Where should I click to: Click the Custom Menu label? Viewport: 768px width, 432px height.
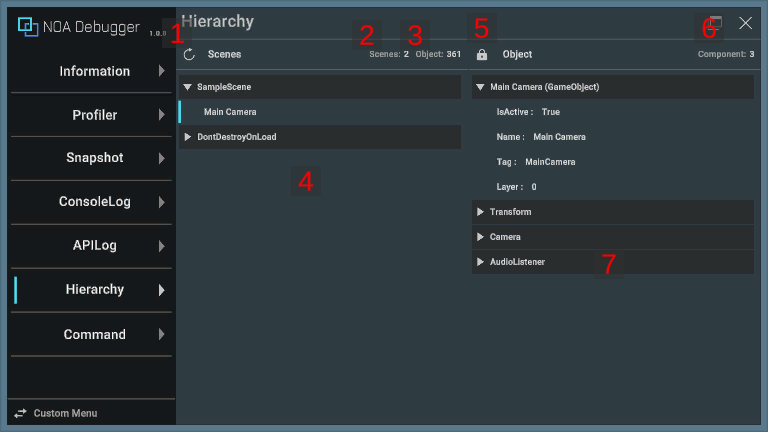coord(65,413)
